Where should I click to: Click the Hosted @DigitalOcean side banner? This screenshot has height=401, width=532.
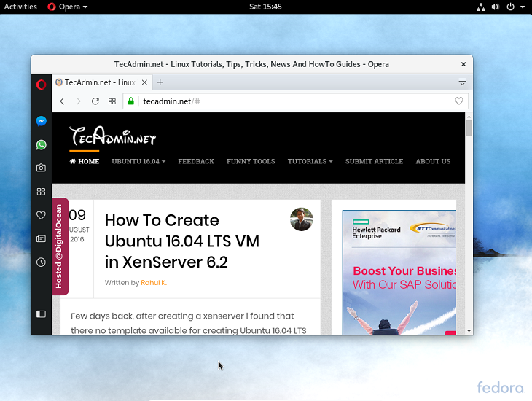pyautogui.click(x=60, y=246)
